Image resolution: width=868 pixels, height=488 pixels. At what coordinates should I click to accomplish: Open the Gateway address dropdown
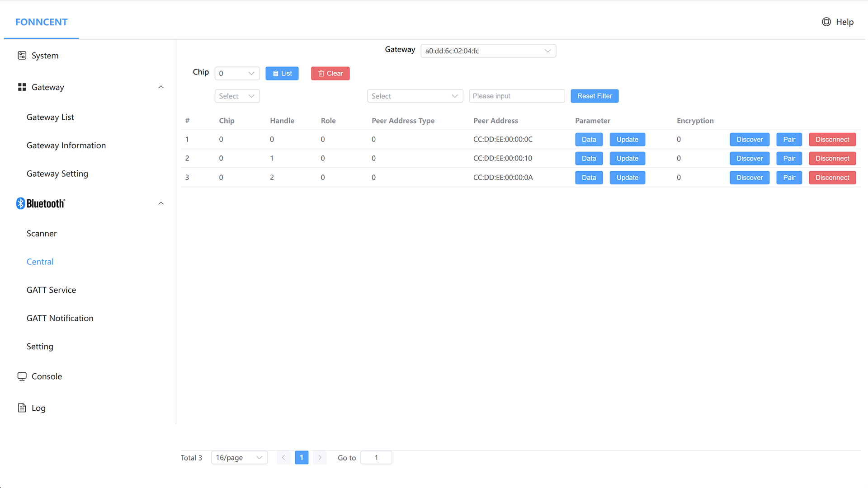pyautogui.click(x=488, y=51)
